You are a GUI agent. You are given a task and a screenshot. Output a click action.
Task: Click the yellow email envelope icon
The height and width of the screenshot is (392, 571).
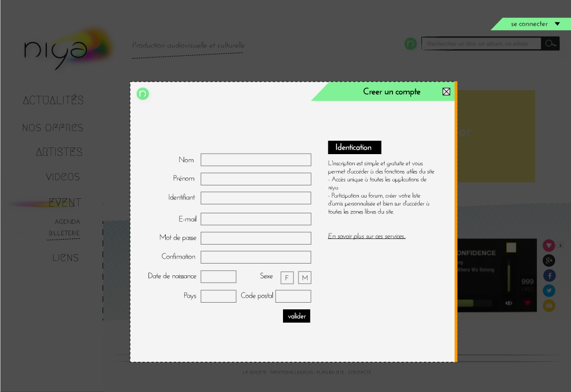[549, 305]
